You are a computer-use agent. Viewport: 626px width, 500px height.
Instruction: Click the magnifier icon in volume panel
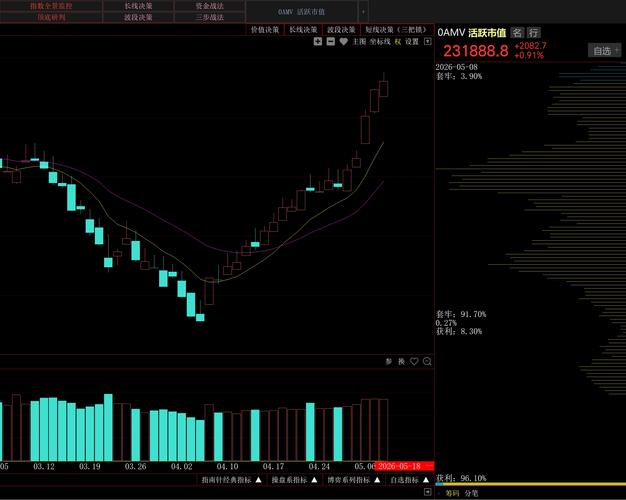pyautogui.click(x=427, y=361)
